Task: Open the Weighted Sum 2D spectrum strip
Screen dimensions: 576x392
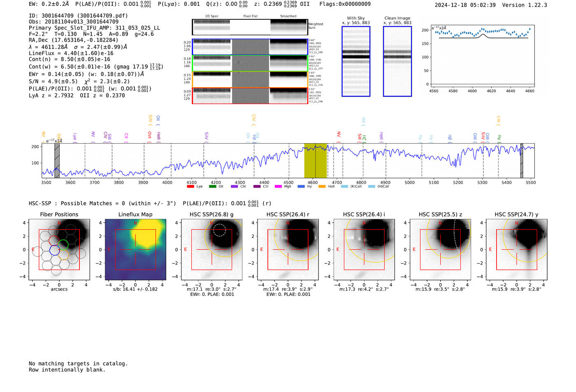Action: tap(250, 27)
